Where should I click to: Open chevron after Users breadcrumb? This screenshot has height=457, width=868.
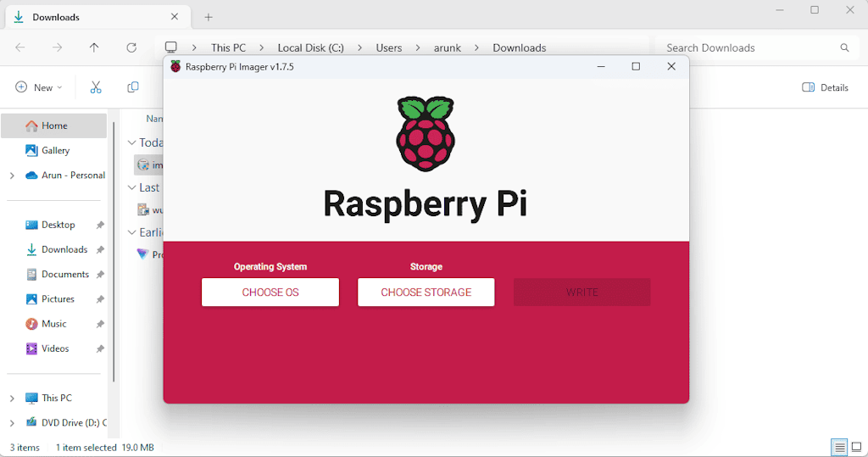pos(418,47)
